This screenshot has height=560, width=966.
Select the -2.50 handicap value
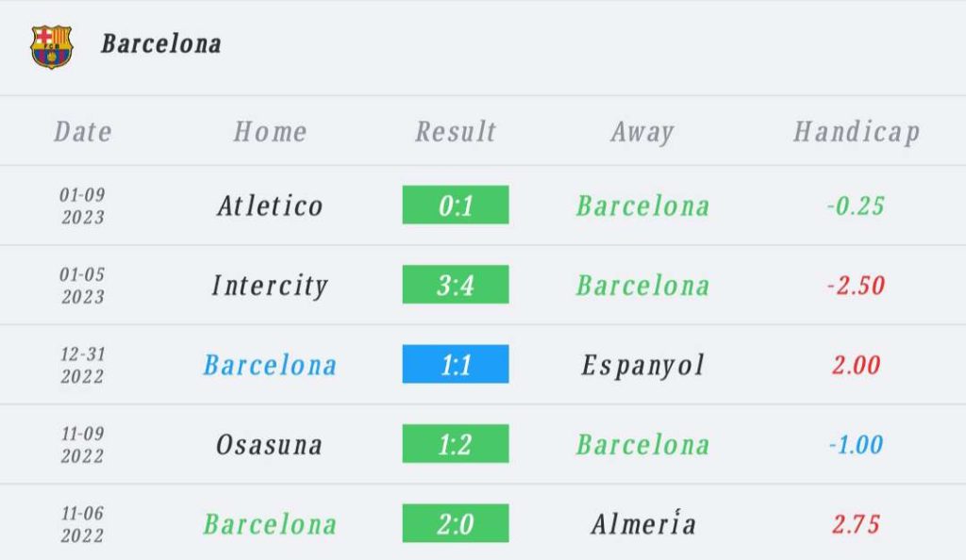click(856, 286)
